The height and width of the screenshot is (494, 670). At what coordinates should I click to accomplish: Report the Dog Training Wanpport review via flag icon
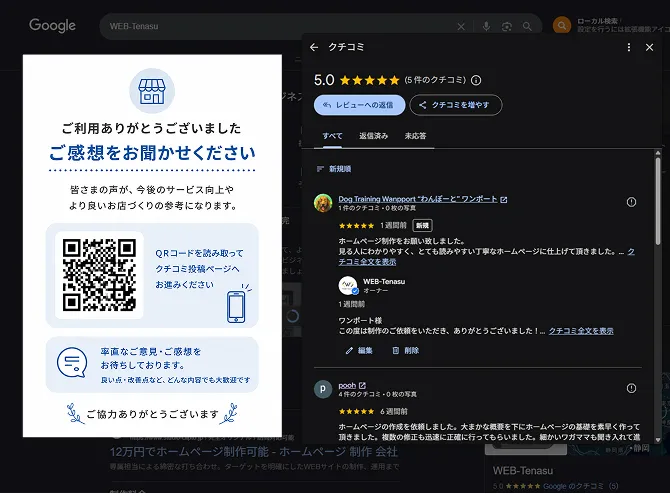tap(631, 202)
